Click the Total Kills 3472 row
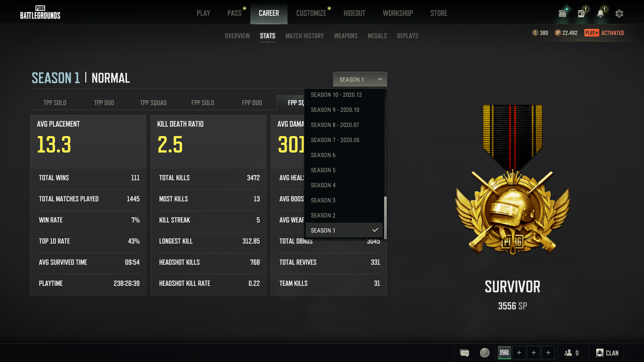Viewport: 644px width, 362px height. point(209,178)
